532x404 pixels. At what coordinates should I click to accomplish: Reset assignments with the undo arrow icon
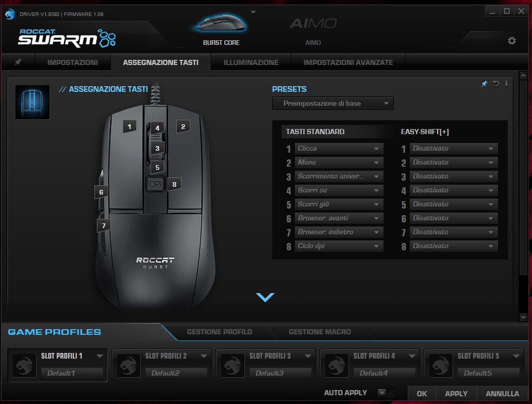tap(496, 83)
